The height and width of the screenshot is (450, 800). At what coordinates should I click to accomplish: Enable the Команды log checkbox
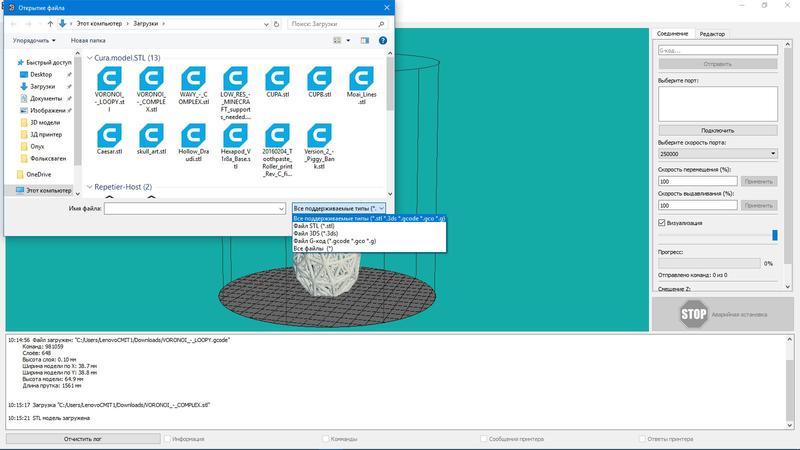click(x=326, y=438)
